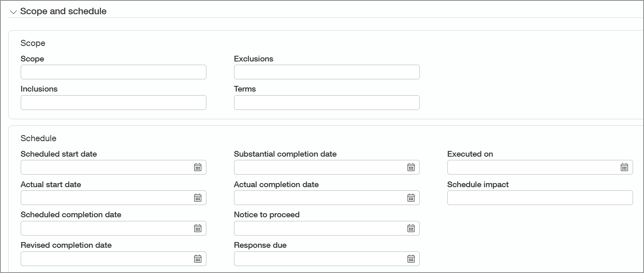Open the Notice to proceed calendar picker
This screenshot has width=644, height=273.
412,228
